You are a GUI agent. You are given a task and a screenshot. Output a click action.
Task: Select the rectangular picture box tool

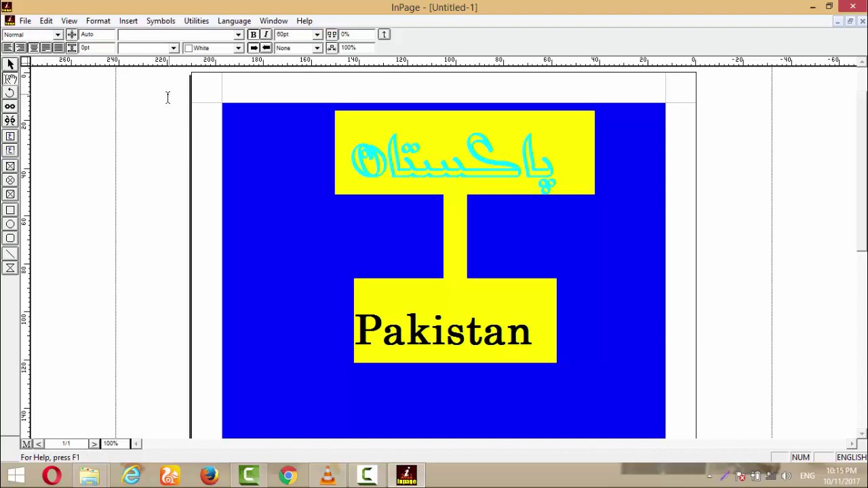(x=10, y=166)
